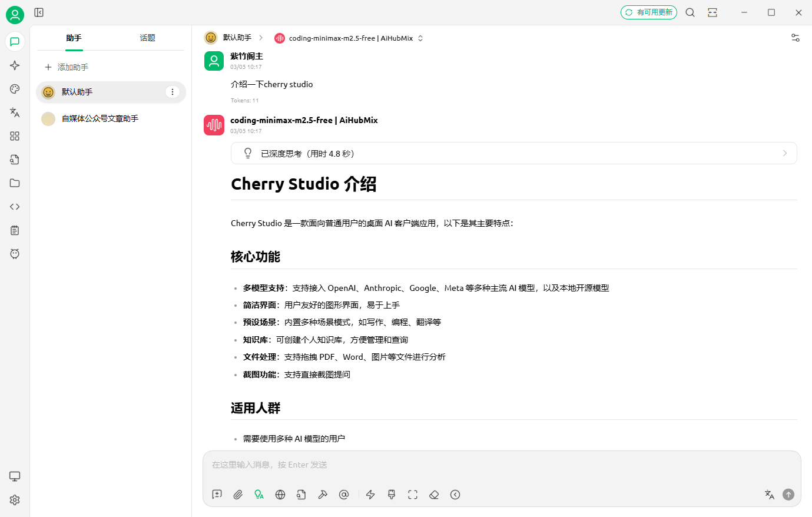Toggle web search globe icon

pyautogui.click(x=280, y=495)
